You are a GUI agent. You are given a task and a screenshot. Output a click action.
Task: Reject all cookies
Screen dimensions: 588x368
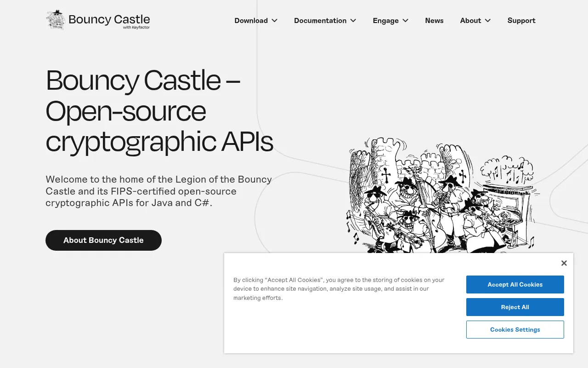515,307
